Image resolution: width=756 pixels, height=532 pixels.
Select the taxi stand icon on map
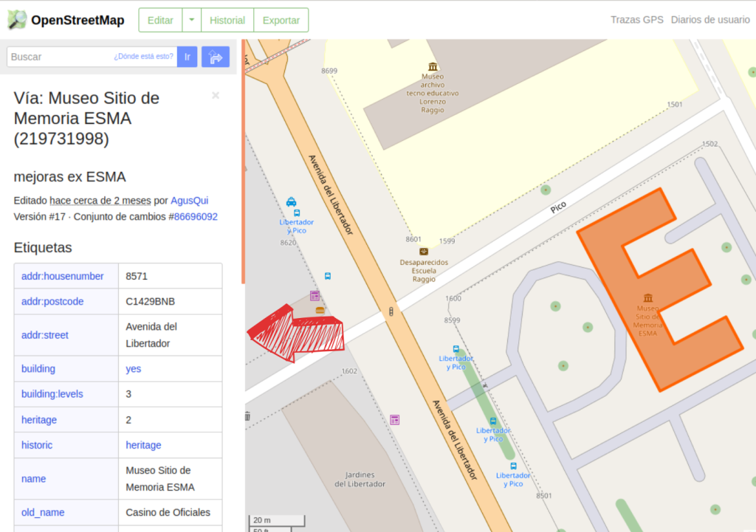pos(291,201)
